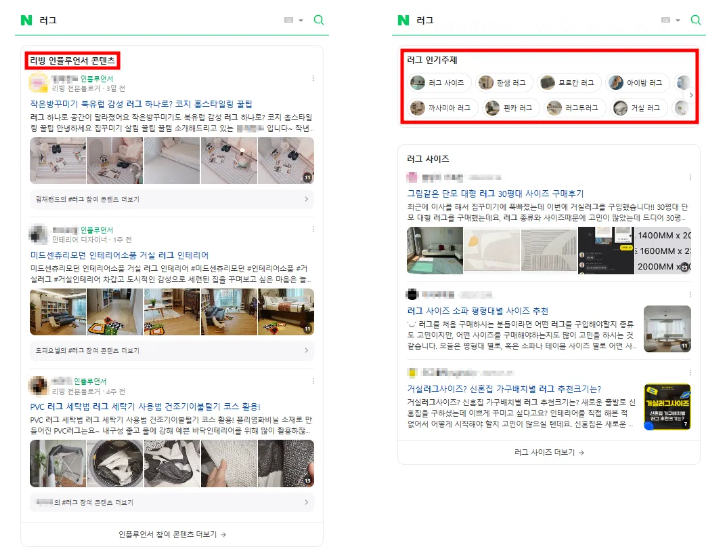Select the 리빙 인플루언서 콘텐츠 heading
The height and width of the screenshot is (557, 721).
point(73,60)
